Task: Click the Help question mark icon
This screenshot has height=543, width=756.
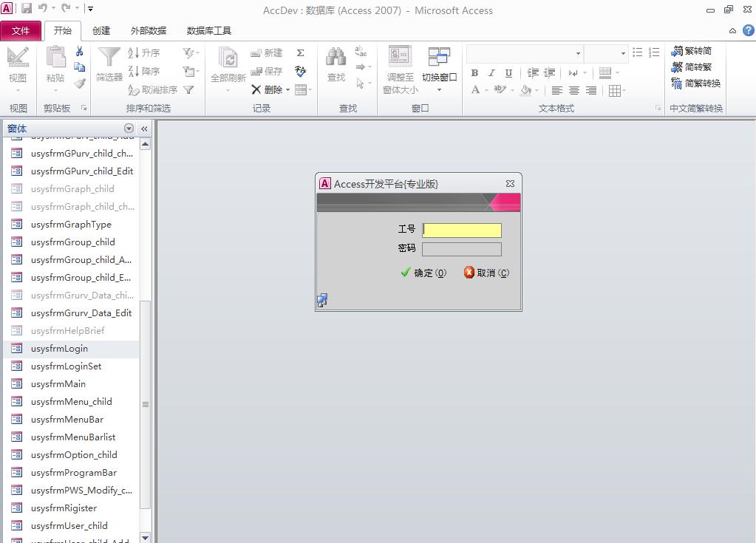Action: pos(749,31)
